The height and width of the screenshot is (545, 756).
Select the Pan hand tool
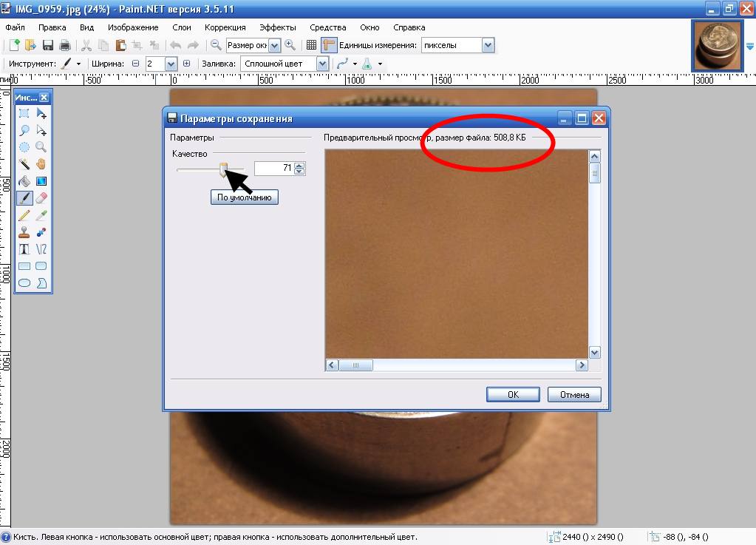tap(41, 164)
